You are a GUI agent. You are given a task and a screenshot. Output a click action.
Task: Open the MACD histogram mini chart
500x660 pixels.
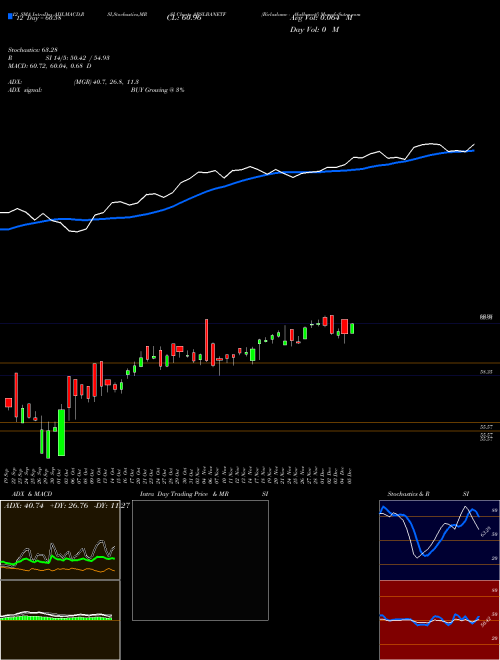60,620
